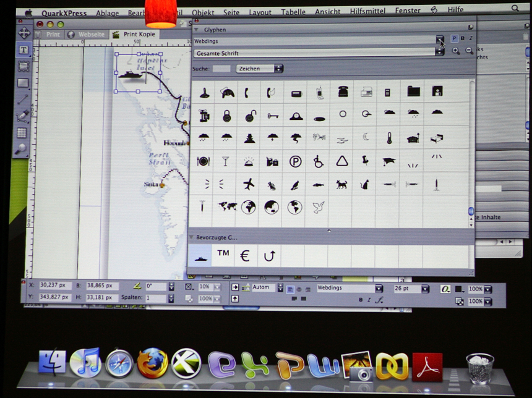Collapse the Bevorzugte Glyphen section
This screenshot has width=532, height=398.
pyautogui.click(x=192, y=237)
